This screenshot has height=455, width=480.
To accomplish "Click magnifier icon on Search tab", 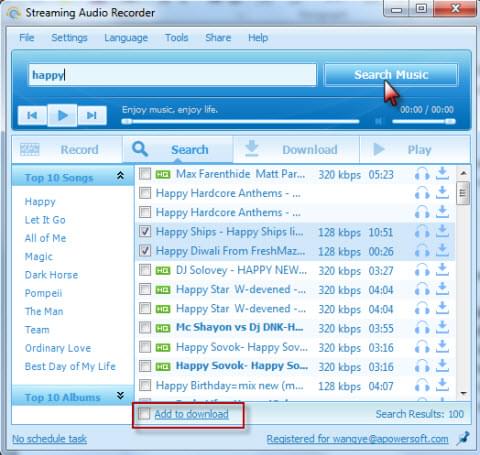I will tap(140, 149).
